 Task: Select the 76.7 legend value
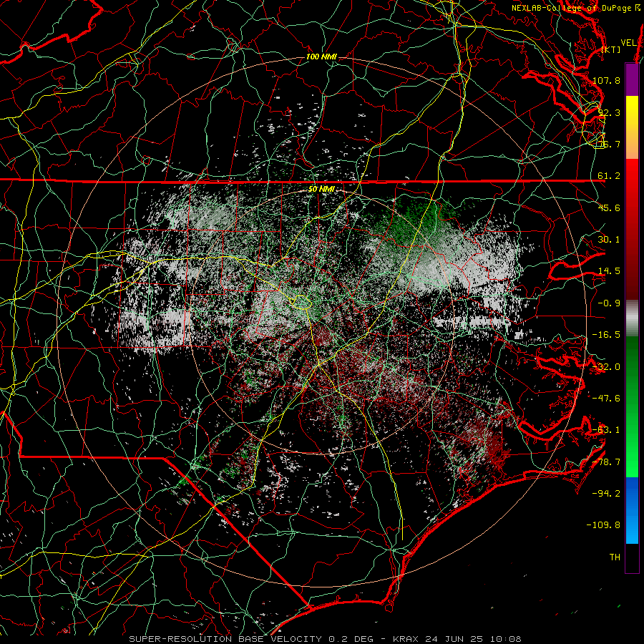pos(609,144)
